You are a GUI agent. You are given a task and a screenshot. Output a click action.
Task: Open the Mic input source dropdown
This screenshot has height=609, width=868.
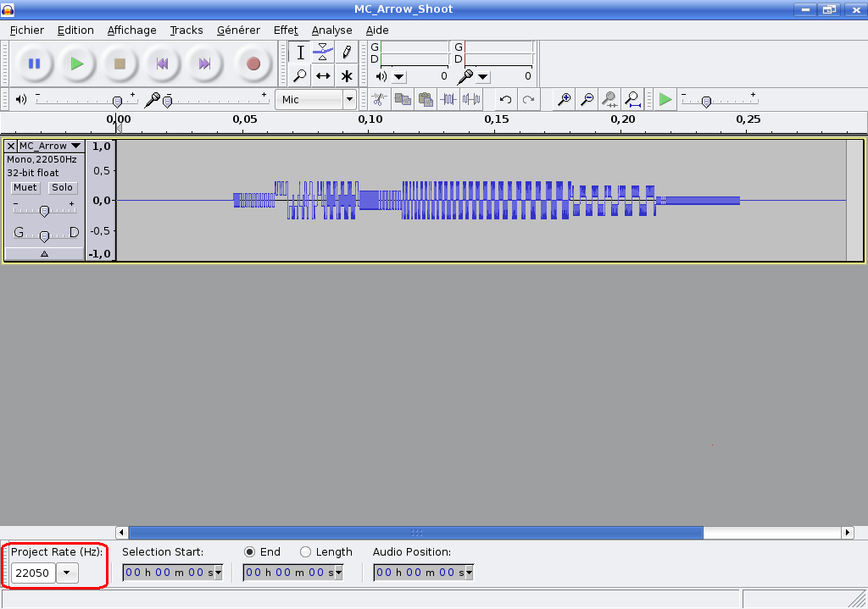click(348, 99)
